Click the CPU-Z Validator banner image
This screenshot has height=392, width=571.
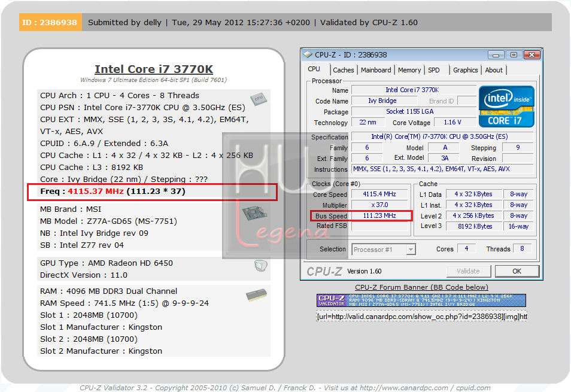pos(421,300)
